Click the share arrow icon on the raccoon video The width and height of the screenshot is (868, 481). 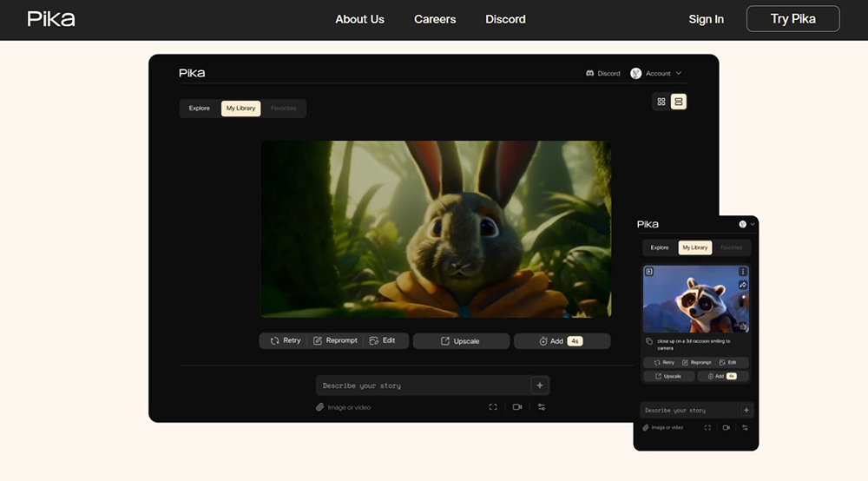click(743, 285)
